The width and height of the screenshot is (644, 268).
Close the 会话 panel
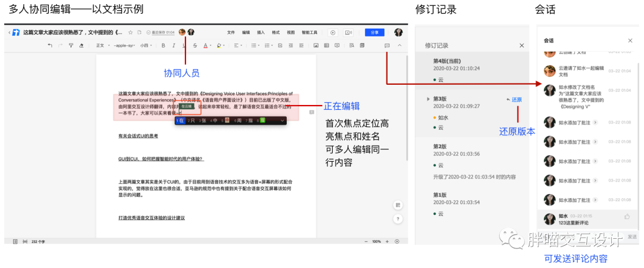(630, 40)
